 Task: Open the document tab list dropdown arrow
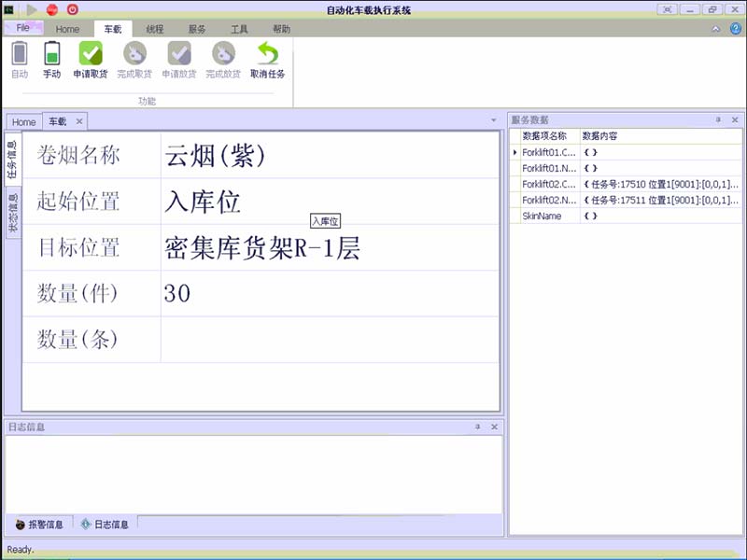pos(494,121)
